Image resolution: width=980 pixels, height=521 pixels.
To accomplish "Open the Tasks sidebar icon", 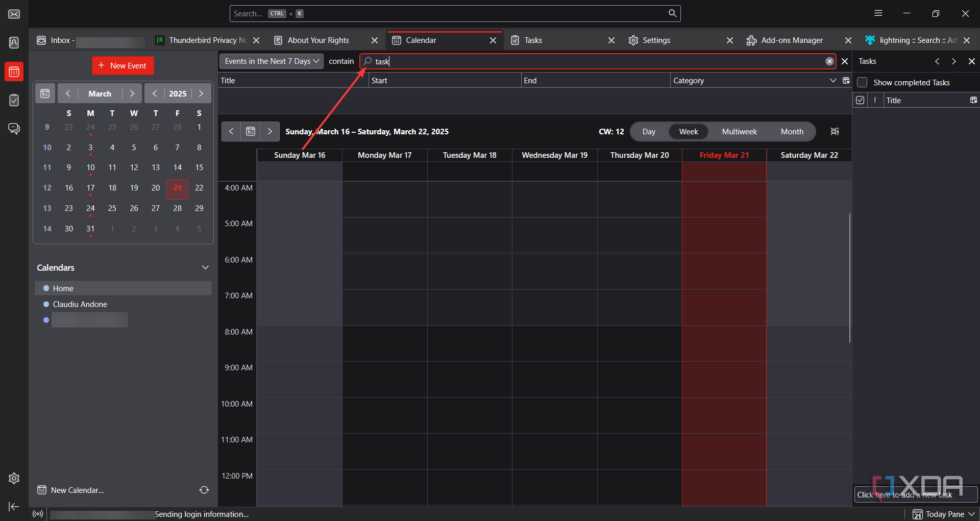I will [x=14, y=100].
